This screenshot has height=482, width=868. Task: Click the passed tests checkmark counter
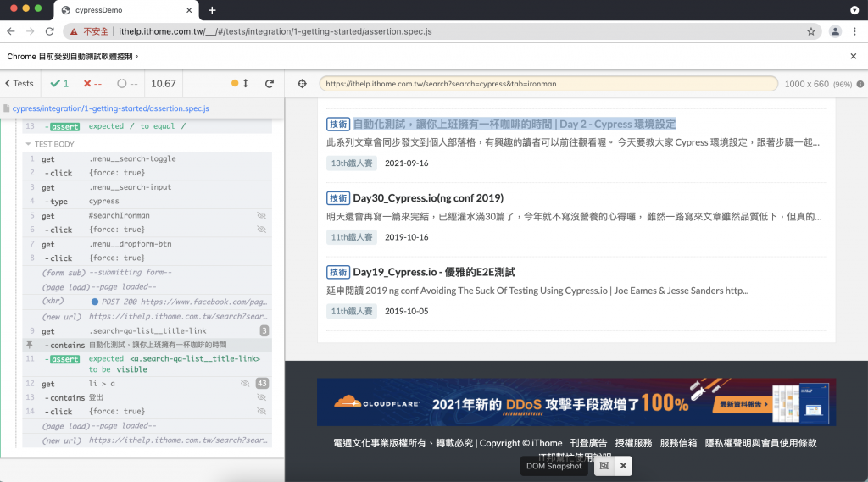tap(59, 84)
